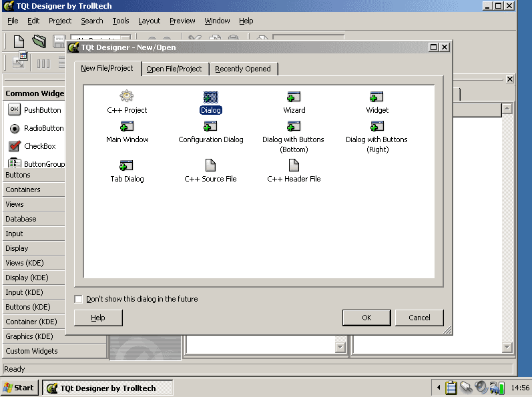This screenshot has height=397, width=532.
Task: Expand the Buttons (KDE) toolbox category
Action: click(34, 307)
